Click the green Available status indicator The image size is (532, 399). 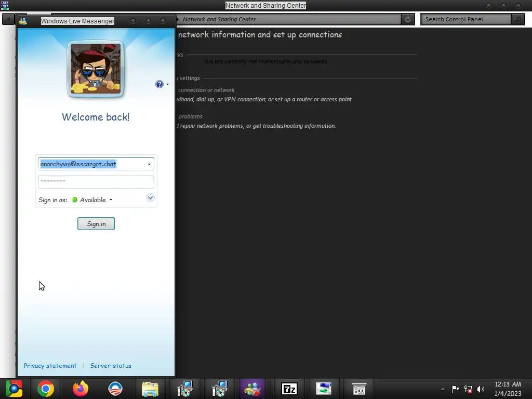pos(75,200)
